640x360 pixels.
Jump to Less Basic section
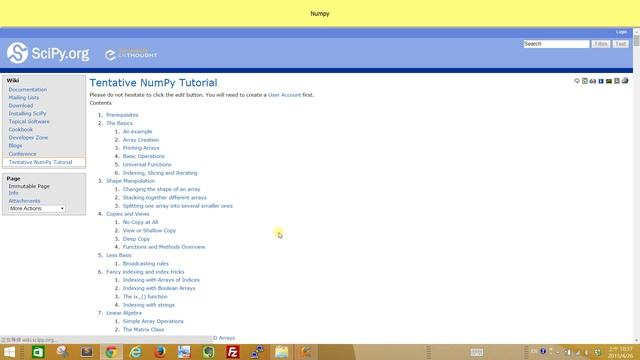click(119, 255)
